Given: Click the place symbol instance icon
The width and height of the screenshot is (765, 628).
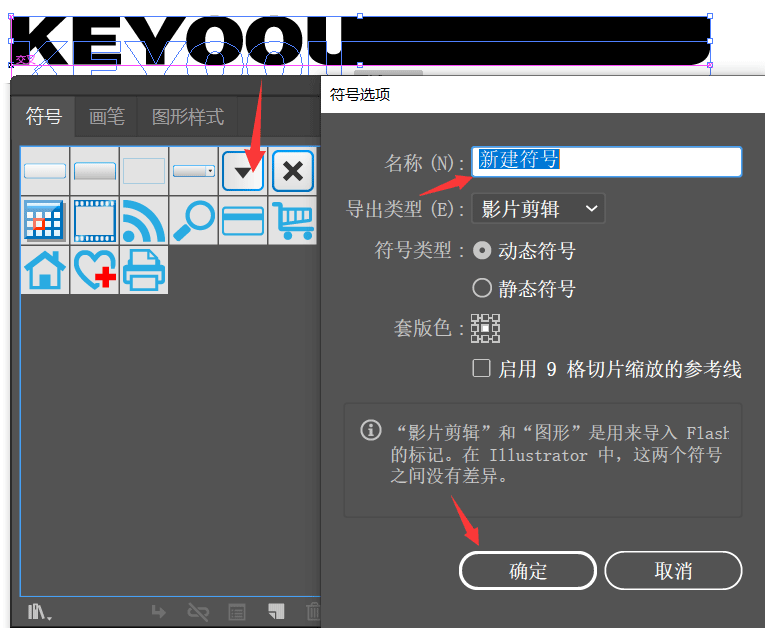Looking at the screenshot, I should click(159, 611).
